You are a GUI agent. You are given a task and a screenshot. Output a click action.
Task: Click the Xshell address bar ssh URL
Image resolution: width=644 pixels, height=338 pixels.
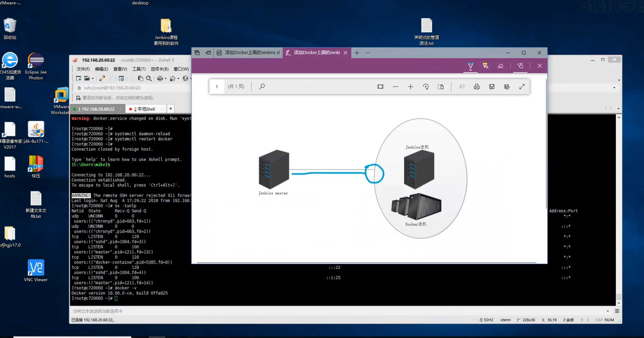(112, 88)
